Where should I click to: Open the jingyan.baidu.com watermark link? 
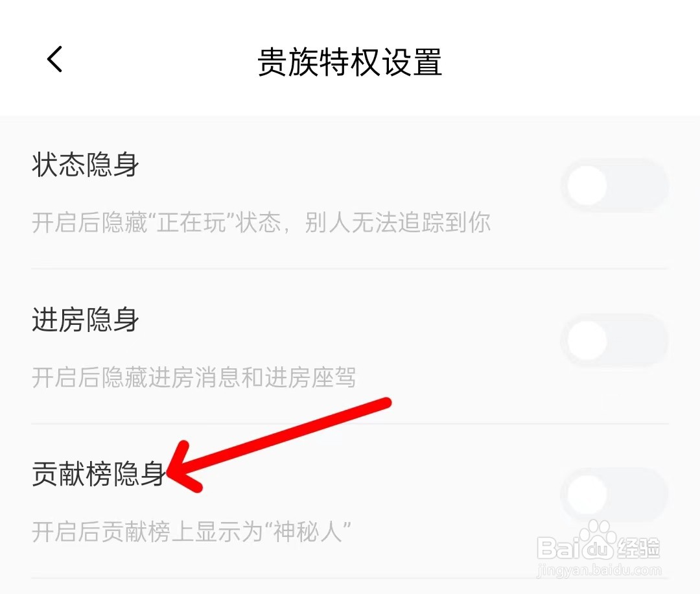(x=599, y=570)
